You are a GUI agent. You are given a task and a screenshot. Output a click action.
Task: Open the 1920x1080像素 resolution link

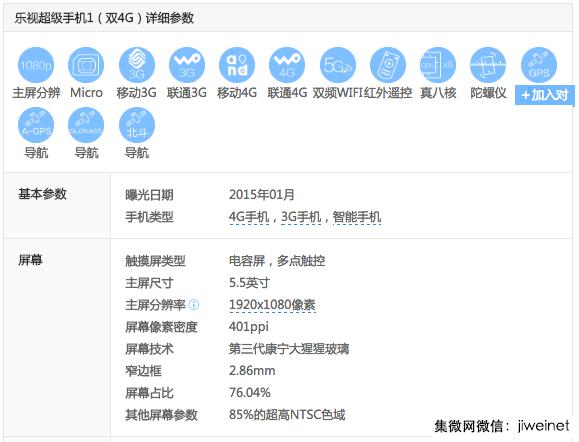(272, 305)
